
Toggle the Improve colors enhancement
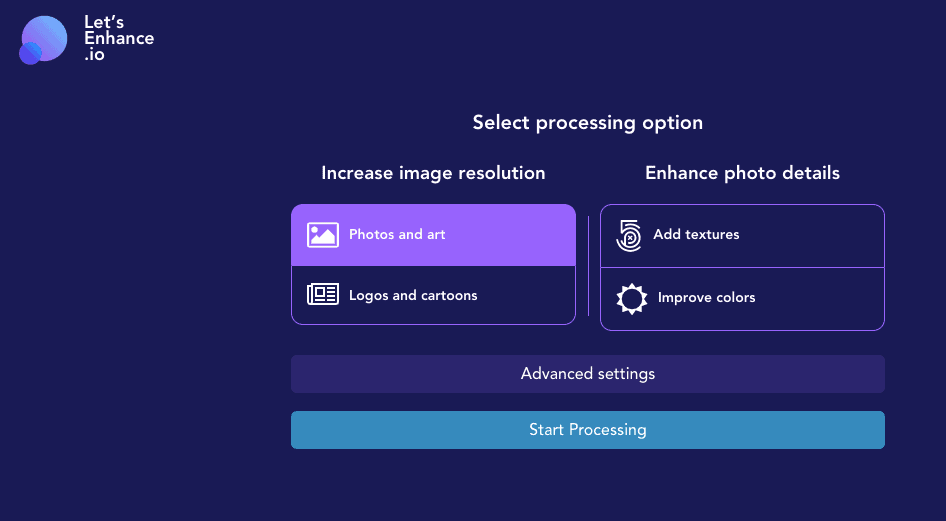[742, 299]
